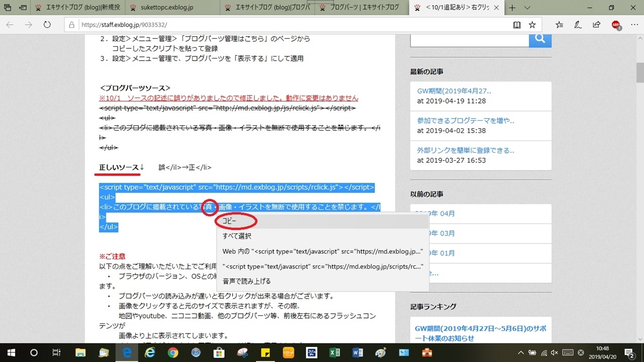The height and width of the screenshot is (362, 644).
Task: Add page to favorites star icon
Action: tap(532, 25)
